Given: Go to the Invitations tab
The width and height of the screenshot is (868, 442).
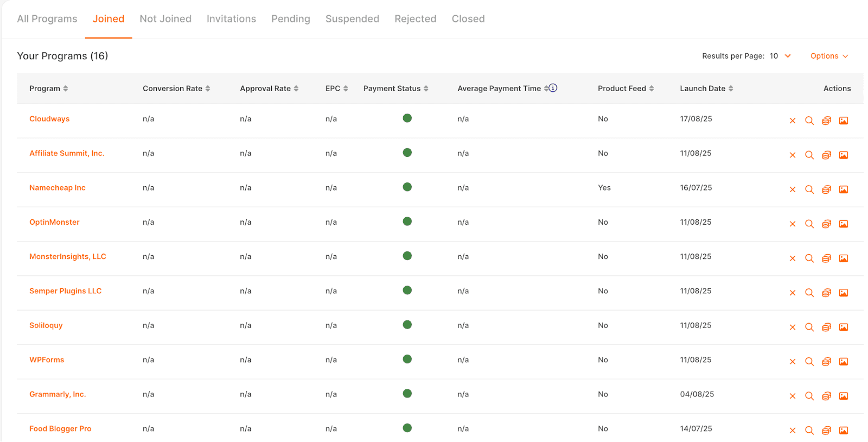Looking at the screenshot, I should coord(231,19).
